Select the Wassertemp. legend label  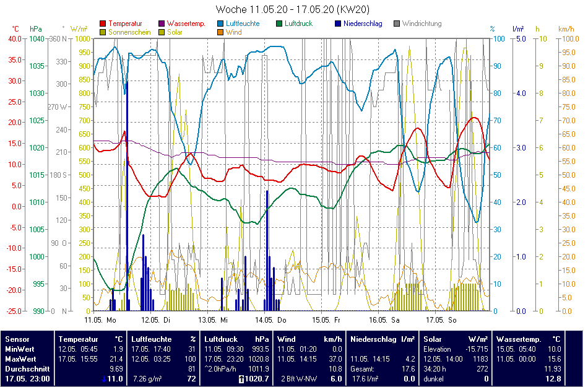tap(186, 24)
